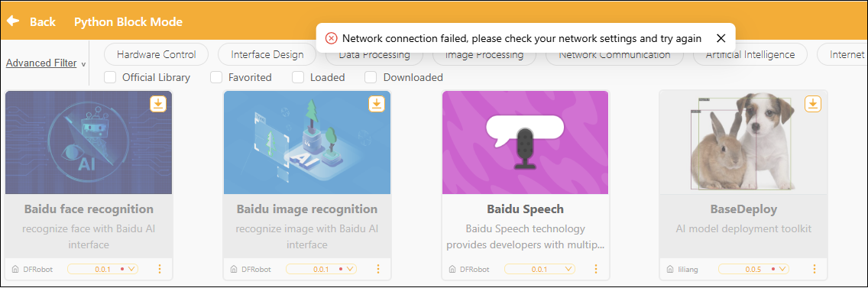
Task: Open the Baidu Speech thumbnail image
Action: click(525, 142)
